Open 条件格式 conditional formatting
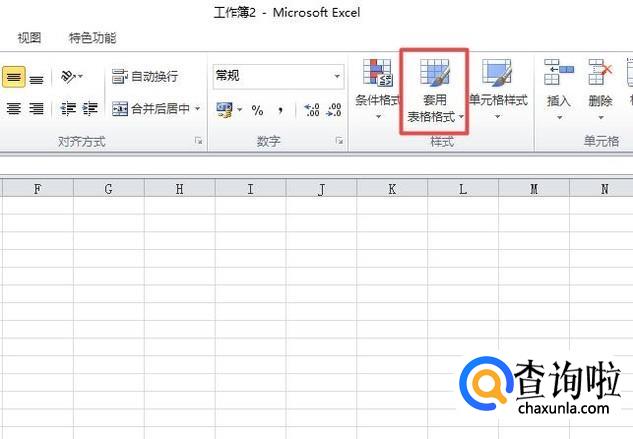The height and width of the screenshot is (439, 633). coord(377,89)
